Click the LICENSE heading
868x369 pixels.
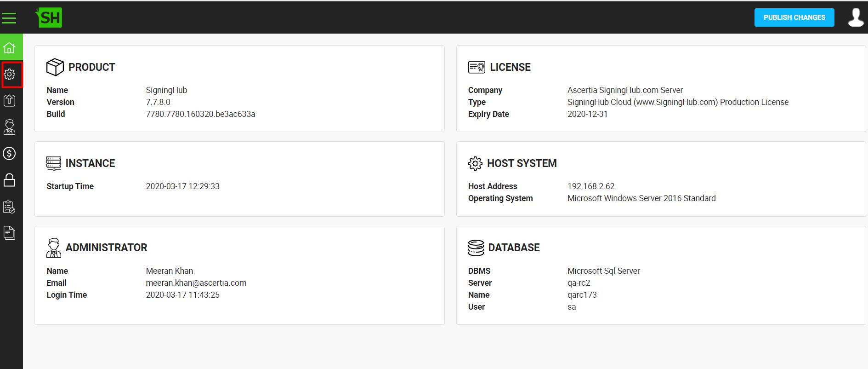click(510, 67)
